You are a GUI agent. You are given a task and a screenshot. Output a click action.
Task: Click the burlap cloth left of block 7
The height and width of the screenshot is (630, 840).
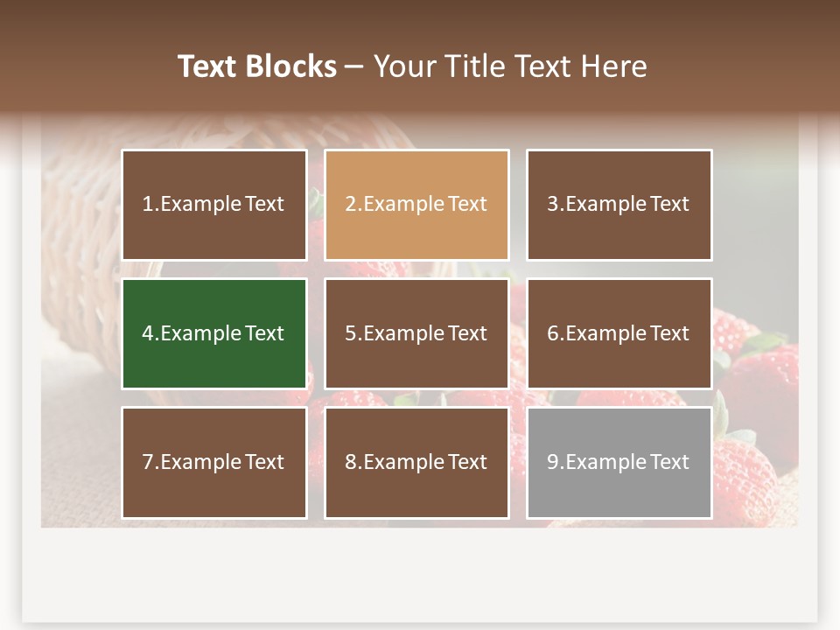[x=79, y=464]
